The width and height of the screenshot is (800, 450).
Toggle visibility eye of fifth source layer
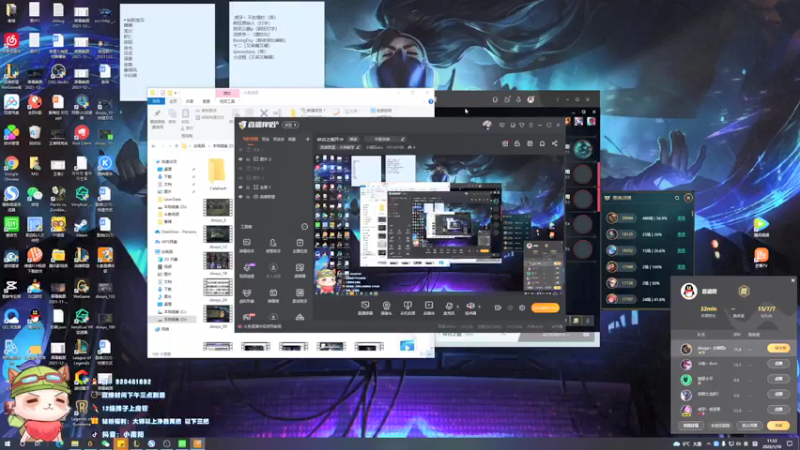(x=241, y=187)
